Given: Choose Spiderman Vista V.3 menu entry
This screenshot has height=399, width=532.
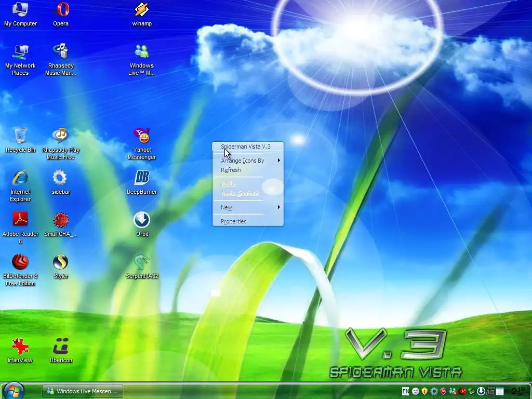Looking at the screenshot, I should point(248,147).
